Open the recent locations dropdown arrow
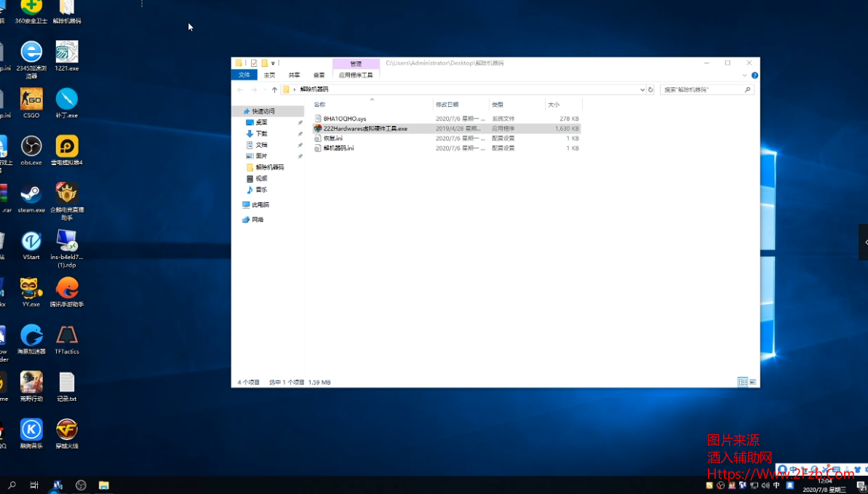 coord(263,89)
